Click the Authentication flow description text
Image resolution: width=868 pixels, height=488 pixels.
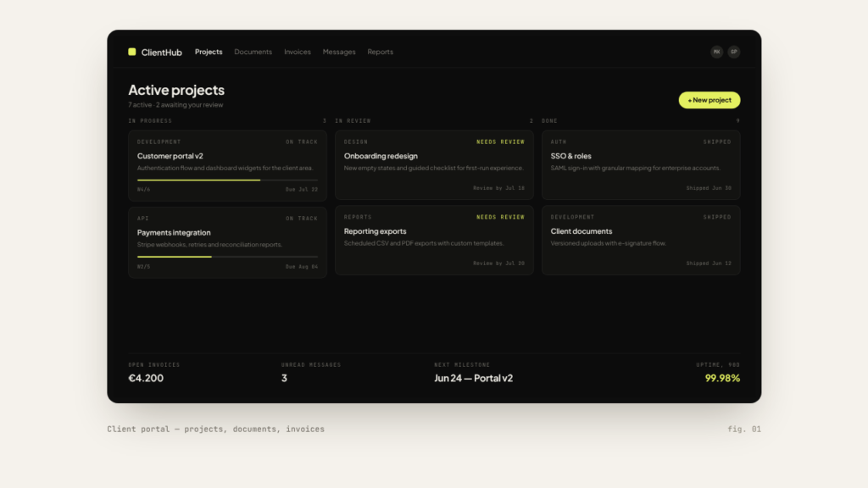(x=225, y=169)
